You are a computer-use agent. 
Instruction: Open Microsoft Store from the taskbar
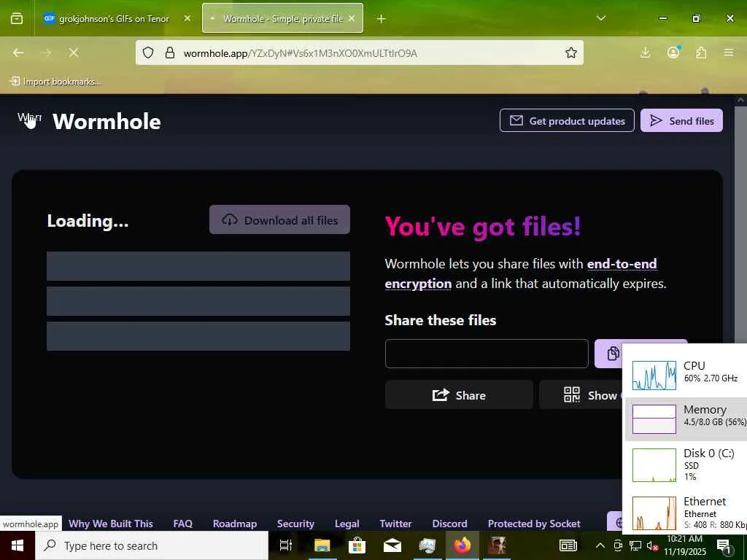[357, 545]
